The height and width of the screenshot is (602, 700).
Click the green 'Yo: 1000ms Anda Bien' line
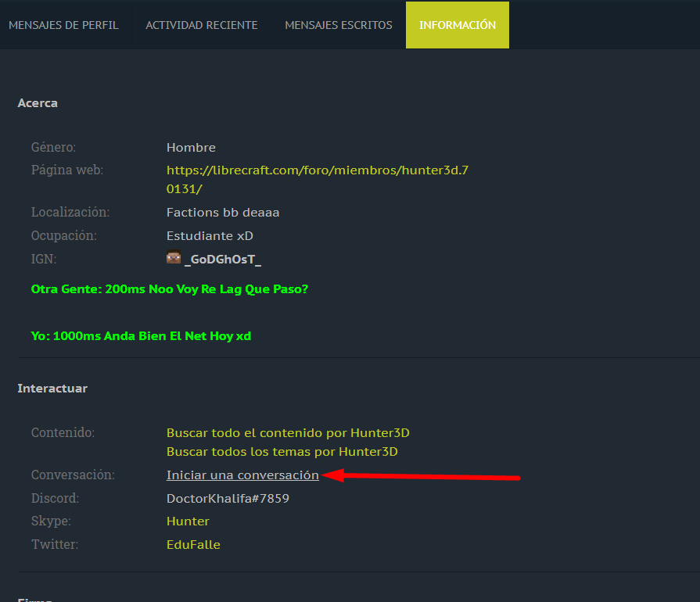(141, 336)
